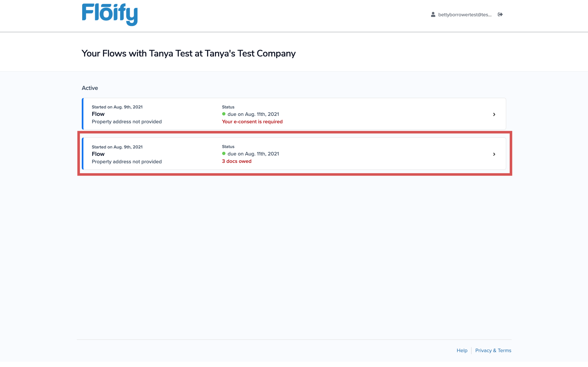The width and height of the screenshot is (588, 367).
Task: Click "Your e-consent is required" status text
Action: (x=252, y=122)
